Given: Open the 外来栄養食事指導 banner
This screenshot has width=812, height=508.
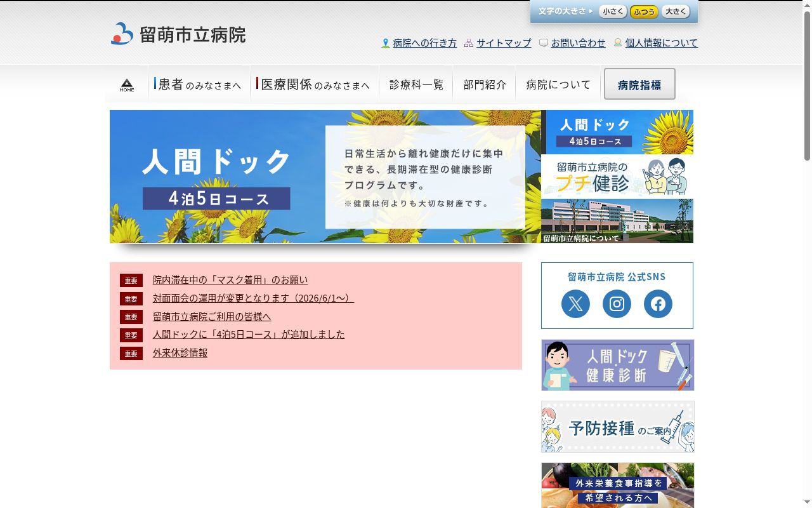Looking at the screenshot, I should (618, 485).
